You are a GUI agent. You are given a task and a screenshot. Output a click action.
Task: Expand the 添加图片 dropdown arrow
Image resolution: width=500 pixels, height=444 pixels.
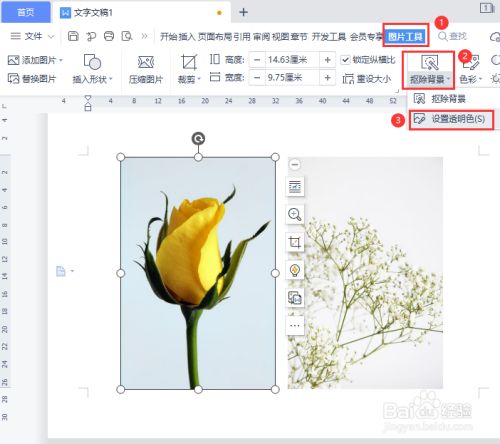pyautogui.click(x=61, y=60)
